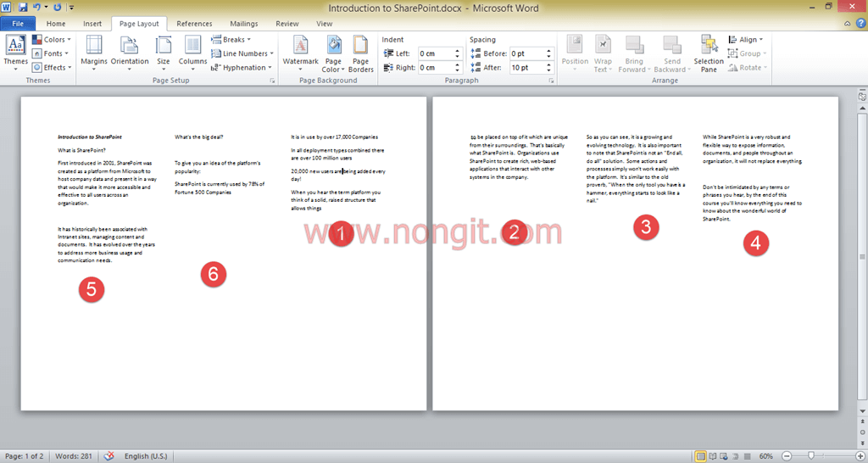Click the zoom in plus button
This screenshot has width=868, height=463.
pos(860,456)
